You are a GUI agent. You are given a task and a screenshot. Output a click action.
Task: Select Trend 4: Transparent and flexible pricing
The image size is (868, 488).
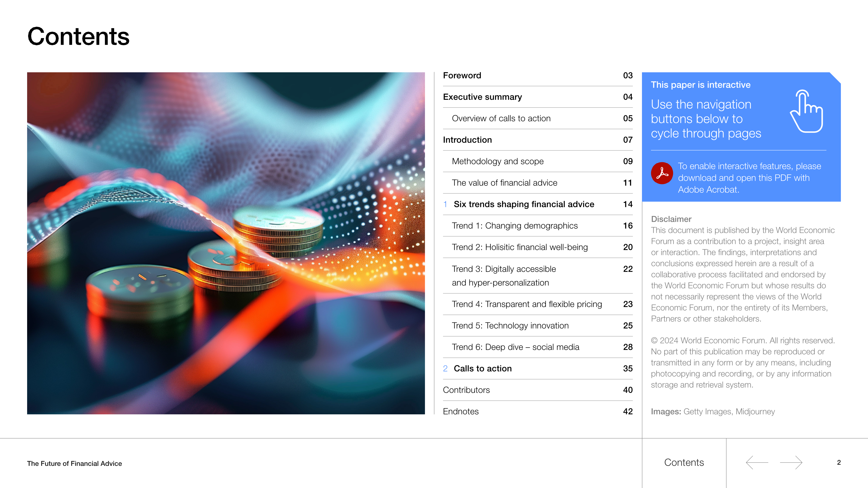coord(538,304)
